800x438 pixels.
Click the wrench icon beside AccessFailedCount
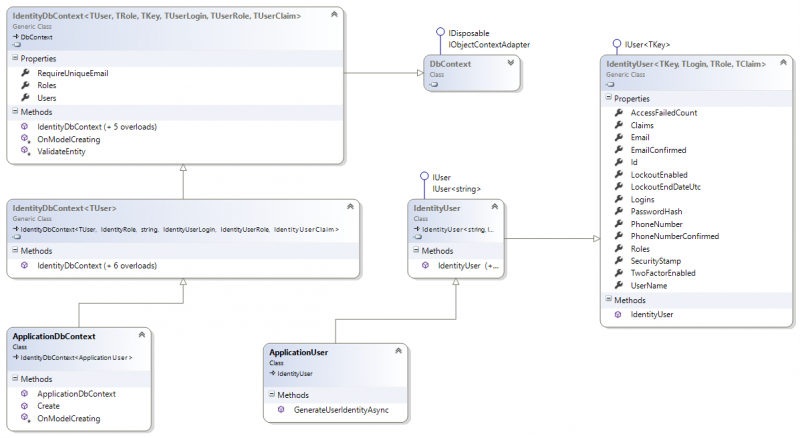[619, 112]
